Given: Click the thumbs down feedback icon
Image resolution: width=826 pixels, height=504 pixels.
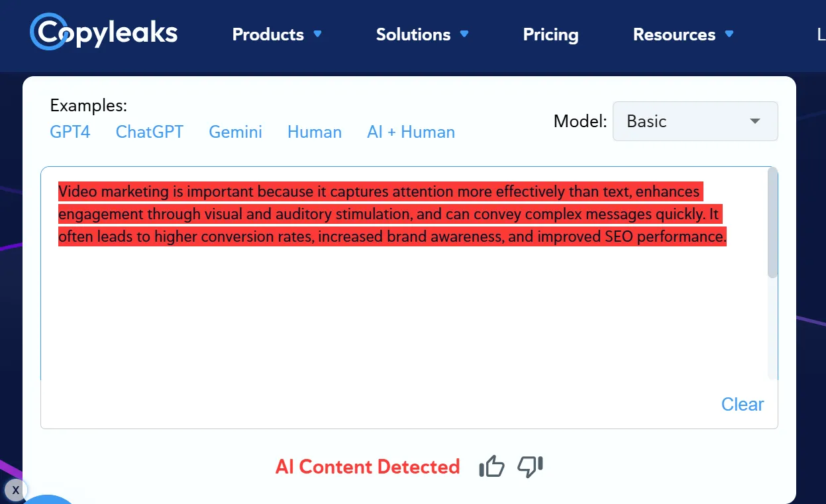Looking at the screenshot, I should click(x=530, y=466).
